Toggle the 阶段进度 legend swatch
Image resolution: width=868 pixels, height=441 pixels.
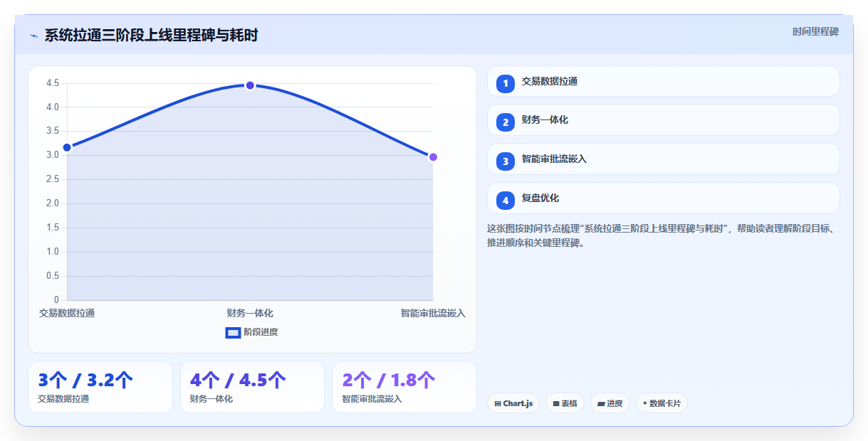pyautogui.click(x=233, y=332)
